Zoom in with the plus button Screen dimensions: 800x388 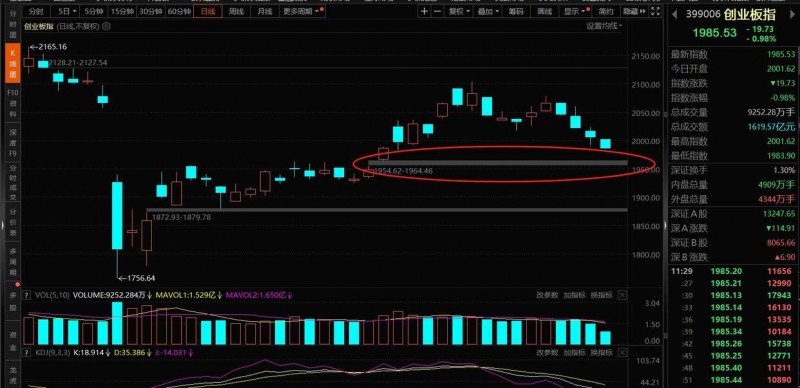pos(424,11)
